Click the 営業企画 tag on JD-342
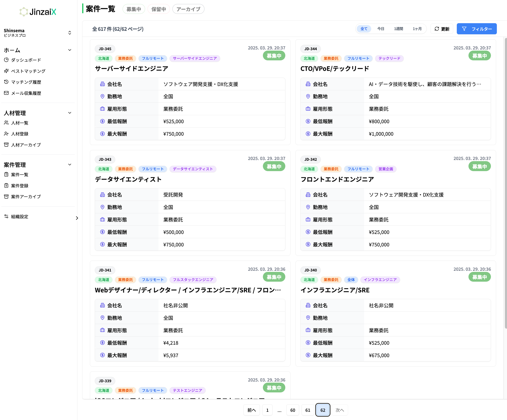This screenshot has width=507, height=420. pyautogui.click(x=386, y=169)
